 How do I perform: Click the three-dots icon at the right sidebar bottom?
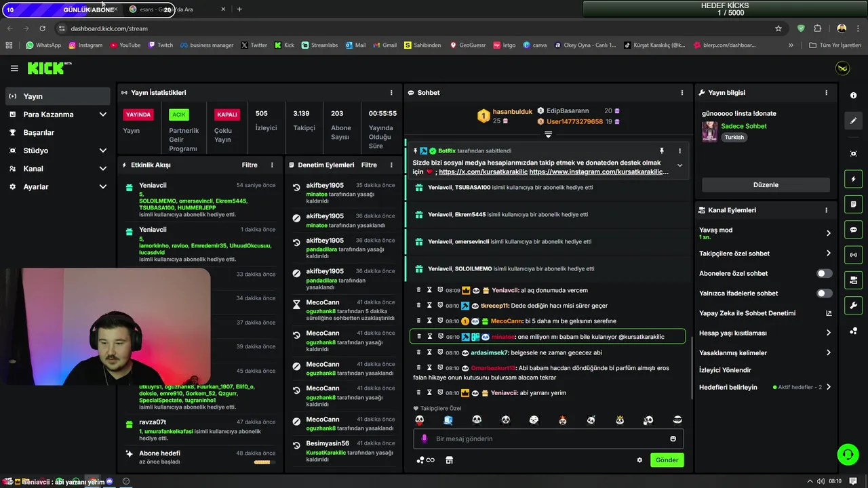click(x=853, y=331)
